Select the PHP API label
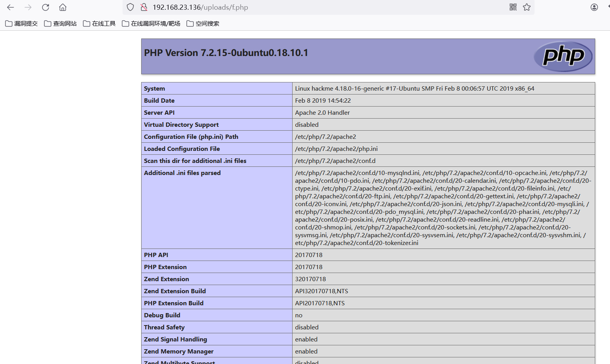The width and height of the screenshot is (610, 364). click(156, 255)
